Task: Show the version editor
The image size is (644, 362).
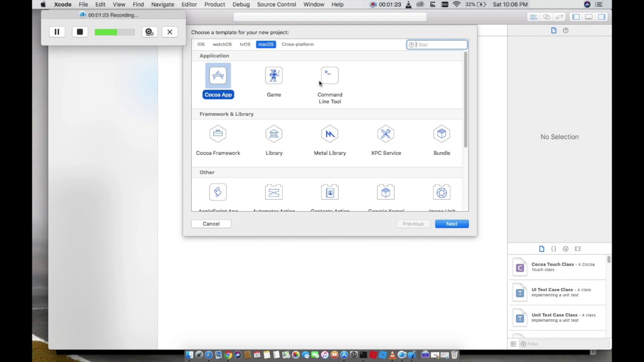Action: pyautogui.click(x=559, y=17)
